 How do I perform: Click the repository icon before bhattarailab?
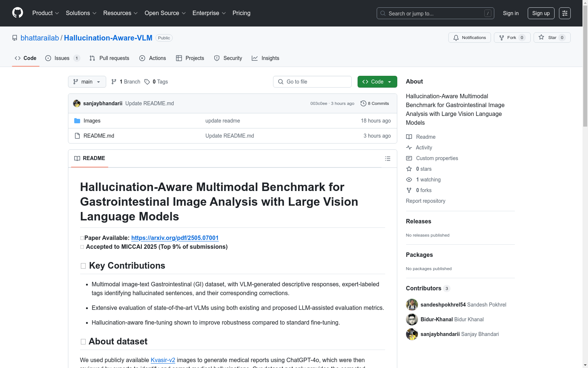15,38
